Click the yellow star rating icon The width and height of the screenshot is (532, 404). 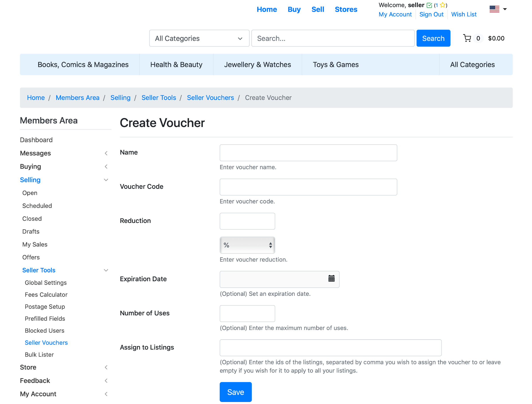click(x=442, y=5)
